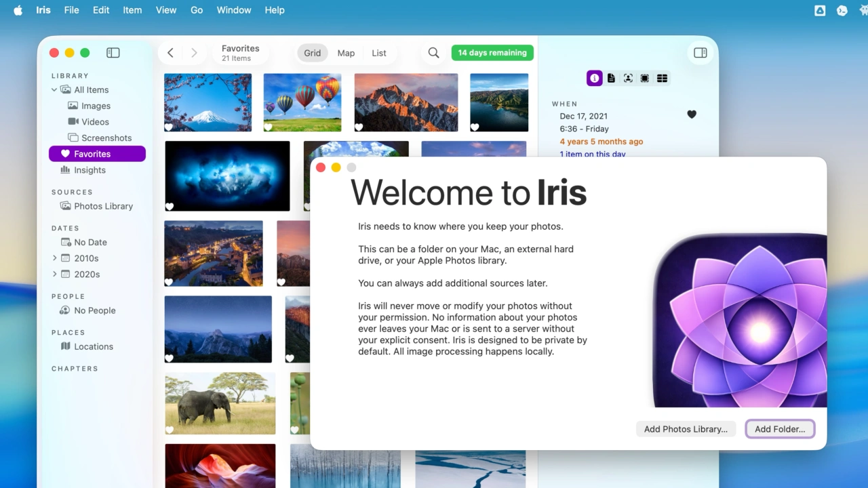The height and width of the screenshot is (488, 868).
Task: Switch to Map view
Action: 346,53
